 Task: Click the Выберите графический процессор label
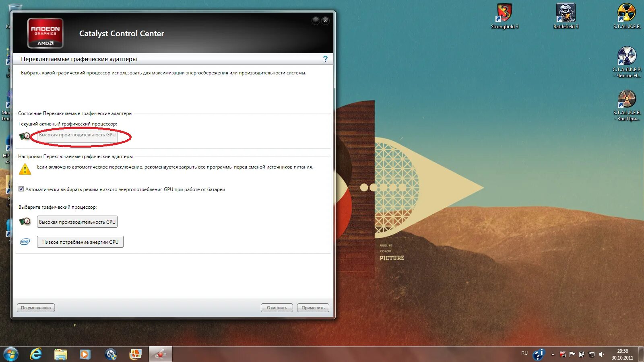click(x=58, y=207)
